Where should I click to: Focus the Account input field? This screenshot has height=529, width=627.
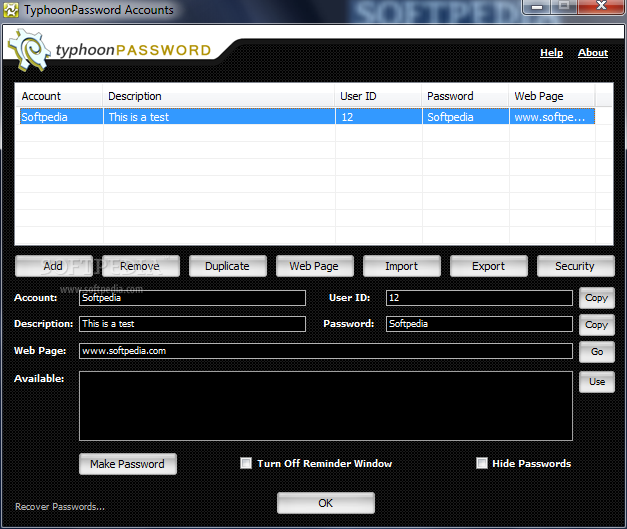point(192,298)
